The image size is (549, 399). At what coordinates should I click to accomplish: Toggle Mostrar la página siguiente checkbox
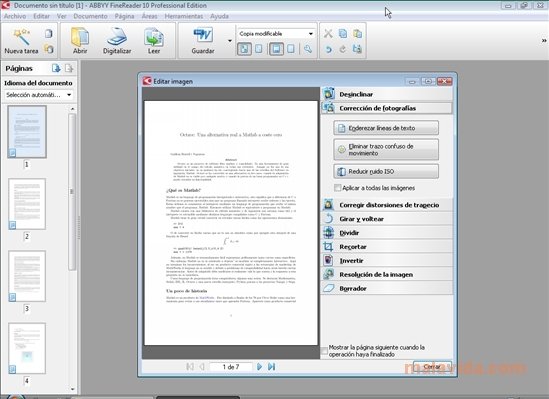click(x=324, y=351)
